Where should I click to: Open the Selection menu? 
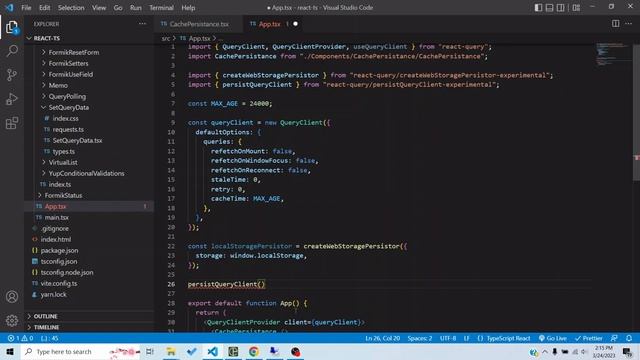[71, 7]
